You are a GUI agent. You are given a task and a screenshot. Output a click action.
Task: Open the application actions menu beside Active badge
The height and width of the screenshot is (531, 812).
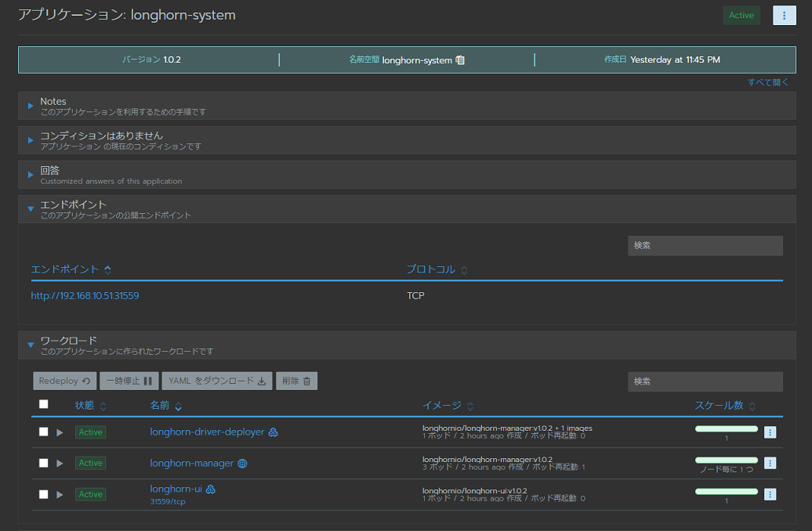pyautogui.click(x=784, y=16)
